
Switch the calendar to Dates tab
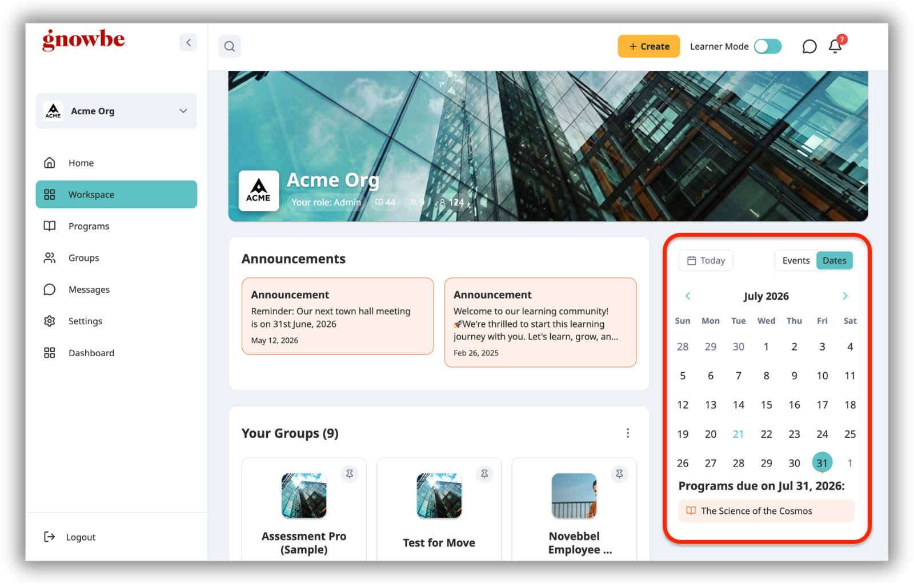(x=835, y=260)
